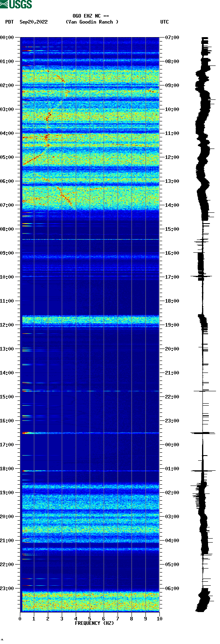Click the PDT time label 00:00
Screen dimensions: 220x644
click(7, 38)
